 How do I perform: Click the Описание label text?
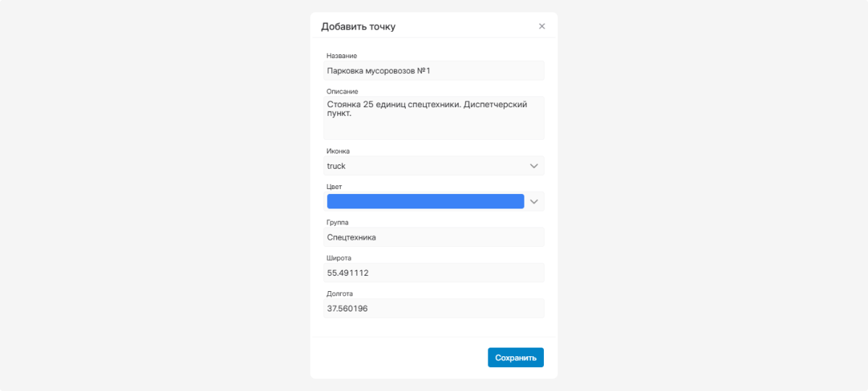click(x=342, y=91)
